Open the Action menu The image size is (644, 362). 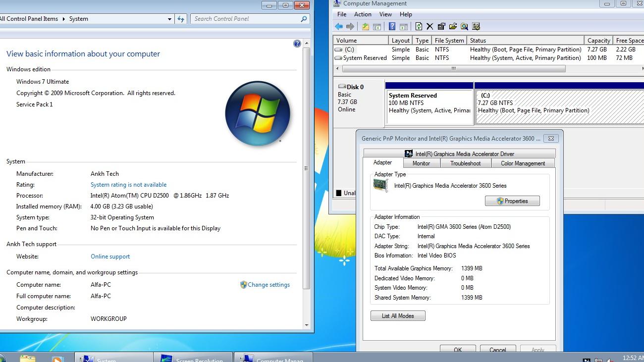[x=363, y=14]
